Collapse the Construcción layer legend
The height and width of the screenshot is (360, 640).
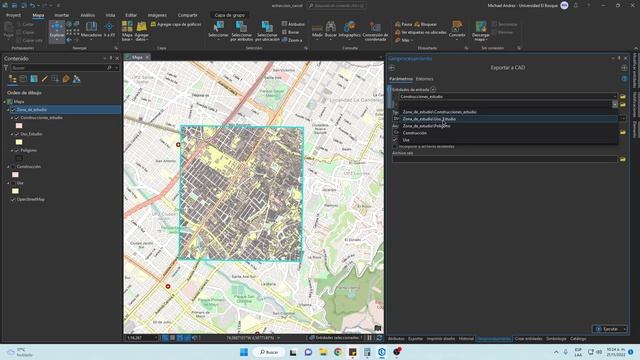(8, 167)
